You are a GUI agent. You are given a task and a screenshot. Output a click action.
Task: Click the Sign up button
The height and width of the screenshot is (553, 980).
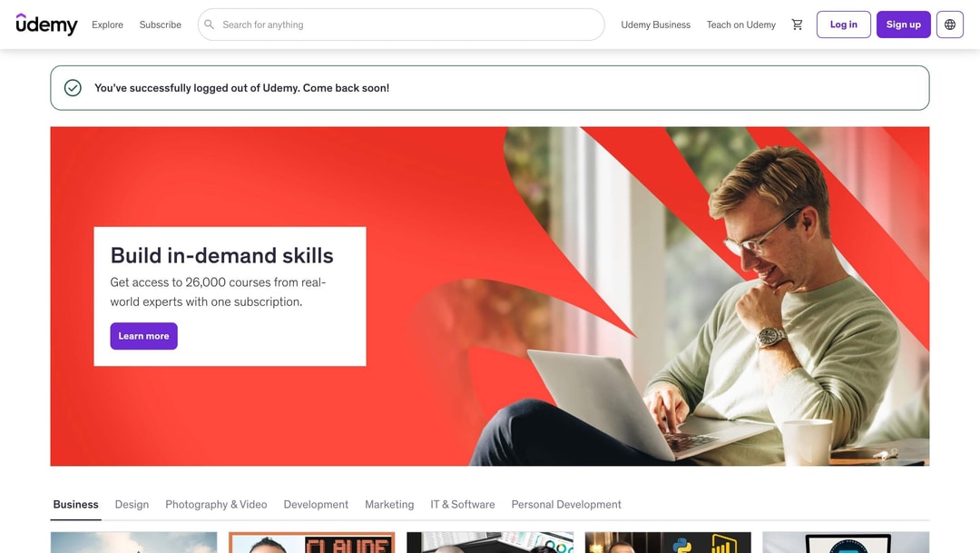(x=903, y=25)
